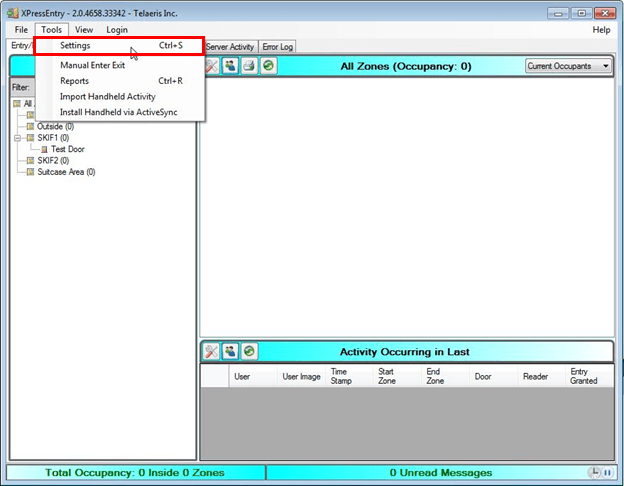
Task: Click the clock icon in status bar
Action: pyautogui.click(x=594, y=472)
